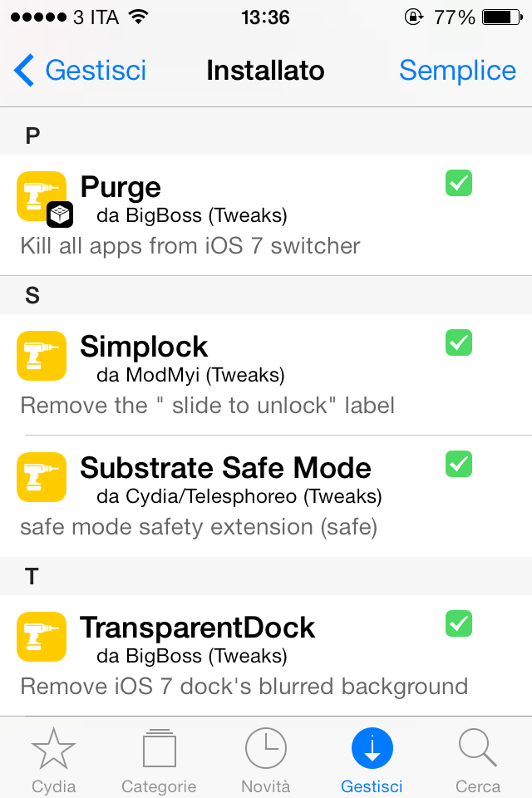
Task: Open the Purge package title
Action: click(x=121, y=187)
